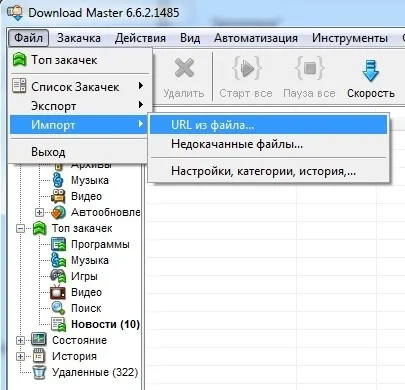Choose Выход to quit the program
Screen dimensions: 405x390
point(79,152)
